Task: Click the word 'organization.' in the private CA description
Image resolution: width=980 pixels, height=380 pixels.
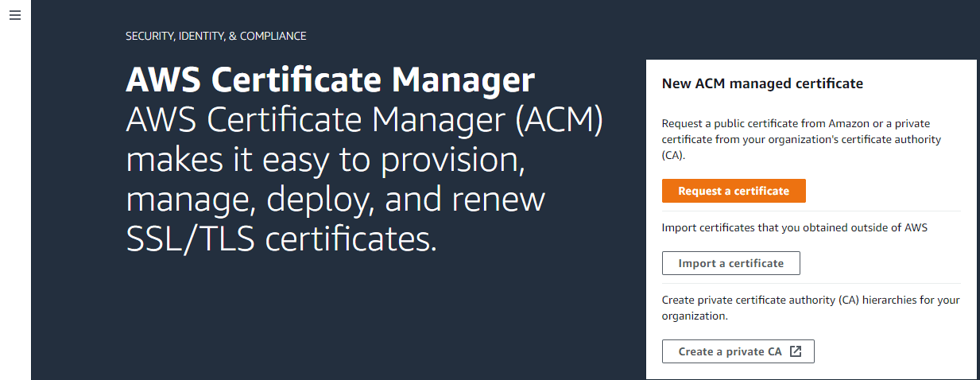Action: [695, 316]
